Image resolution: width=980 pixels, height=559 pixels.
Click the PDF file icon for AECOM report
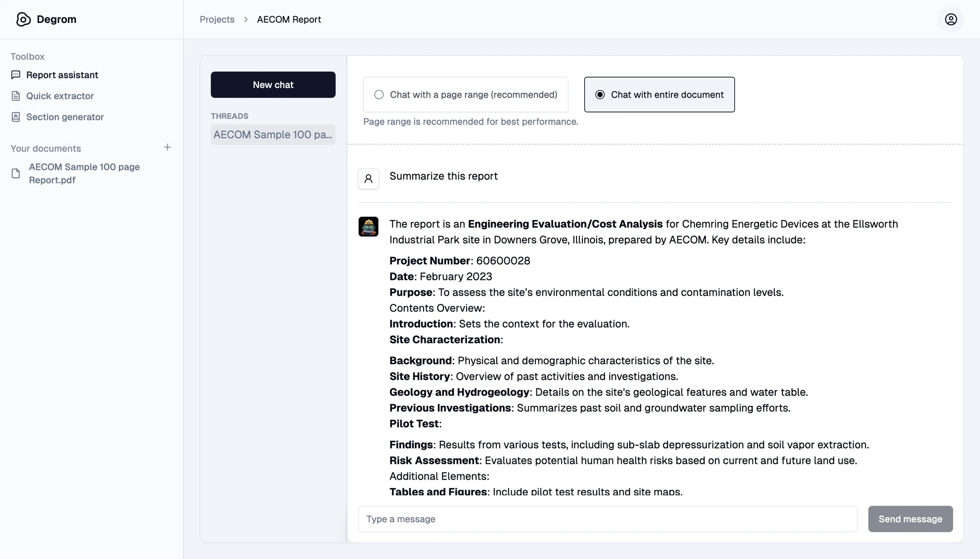click(x=16, y=173)
